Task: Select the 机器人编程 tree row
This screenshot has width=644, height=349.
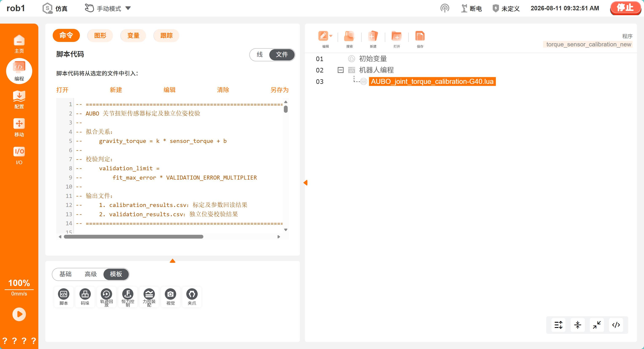Action: click(376, 70)
